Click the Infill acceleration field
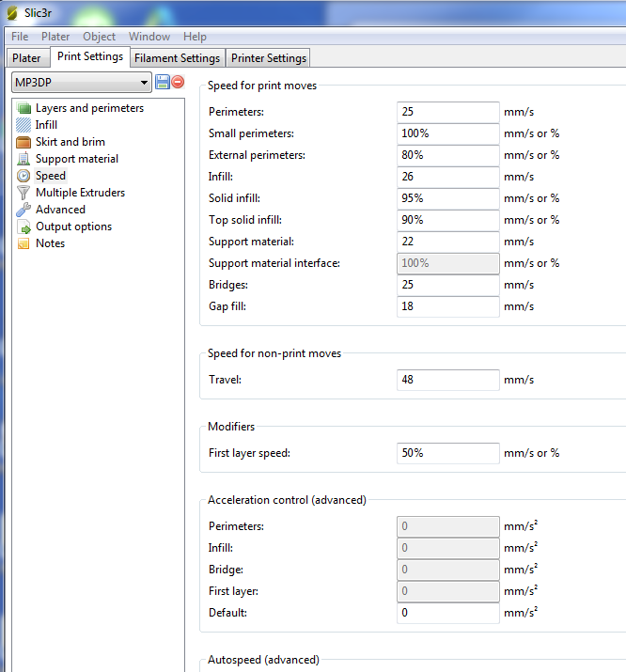 point(447,548)
